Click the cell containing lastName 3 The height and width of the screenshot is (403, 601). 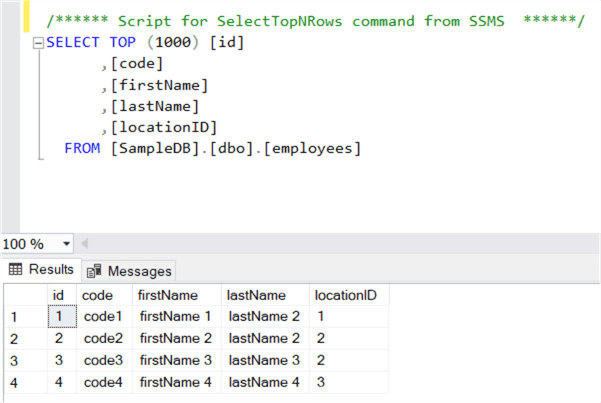pyautogui.click(x=264, y=360)
